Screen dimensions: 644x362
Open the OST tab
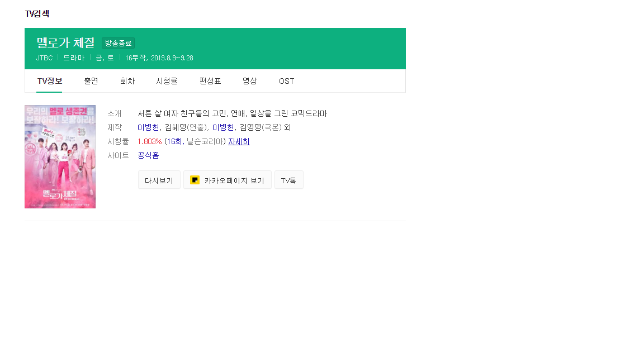[x=287, y=81]
